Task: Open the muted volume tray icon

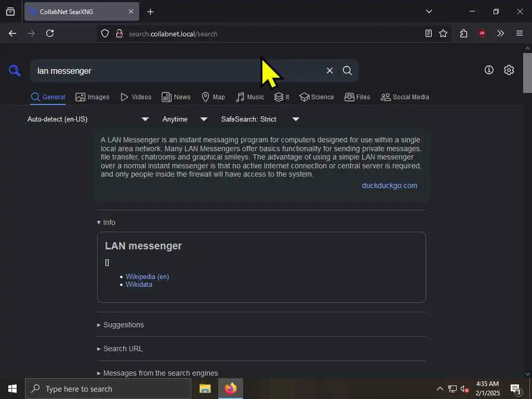Action: (464, 389)
